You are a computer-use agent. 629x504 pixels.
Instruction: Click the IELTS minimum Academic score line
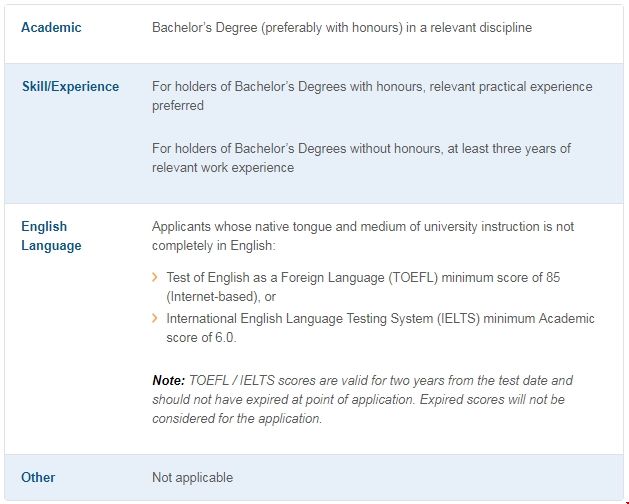[x=380, y=318]
